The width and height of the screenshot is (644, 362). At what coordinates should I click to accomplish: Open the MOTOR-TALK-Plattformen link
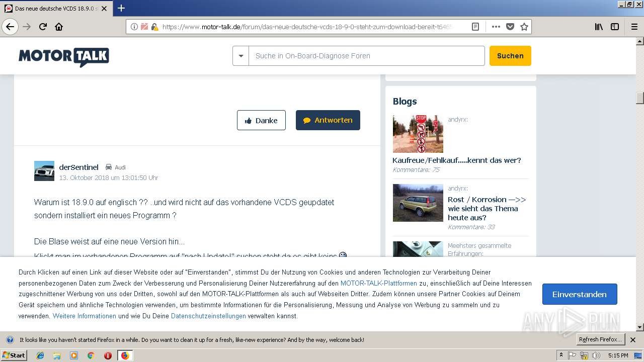click(379, 283)
